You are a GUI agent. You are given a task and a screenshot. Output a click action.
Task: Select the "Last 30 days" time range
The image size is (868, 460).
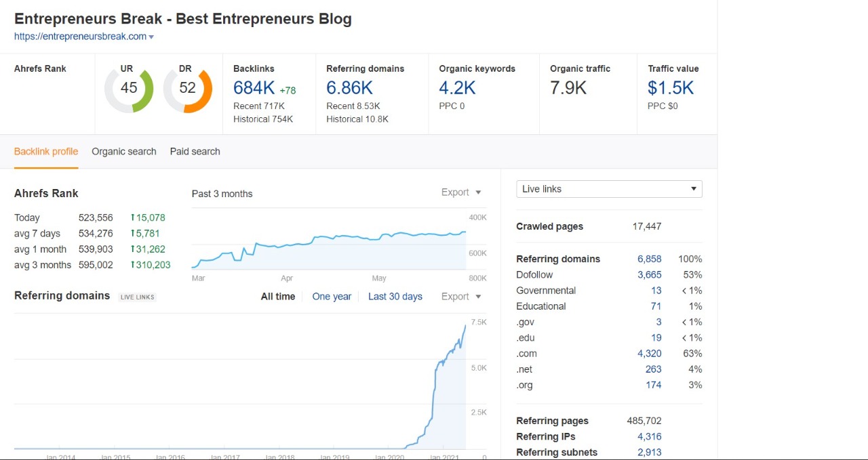pyautogui.click(x=395, y=296)
